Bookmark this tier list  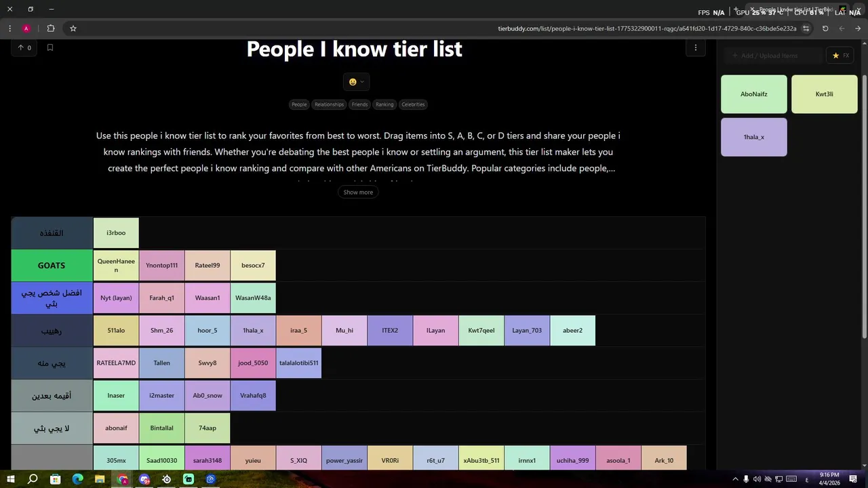[x=50, y=47]
